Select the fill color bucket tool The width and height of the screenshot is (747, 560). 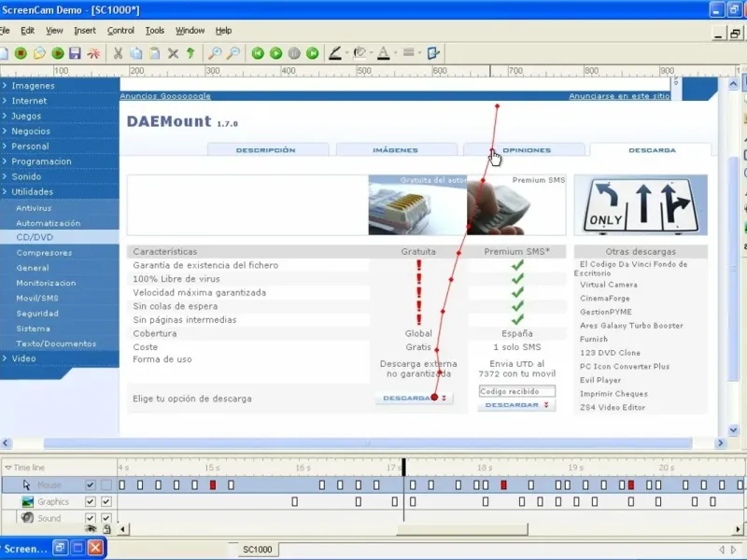359,53
